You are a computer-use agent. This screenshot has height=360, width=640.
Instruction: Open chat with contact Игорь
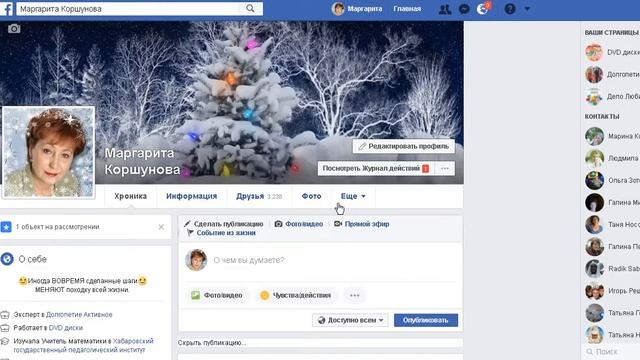coord(612,291)
